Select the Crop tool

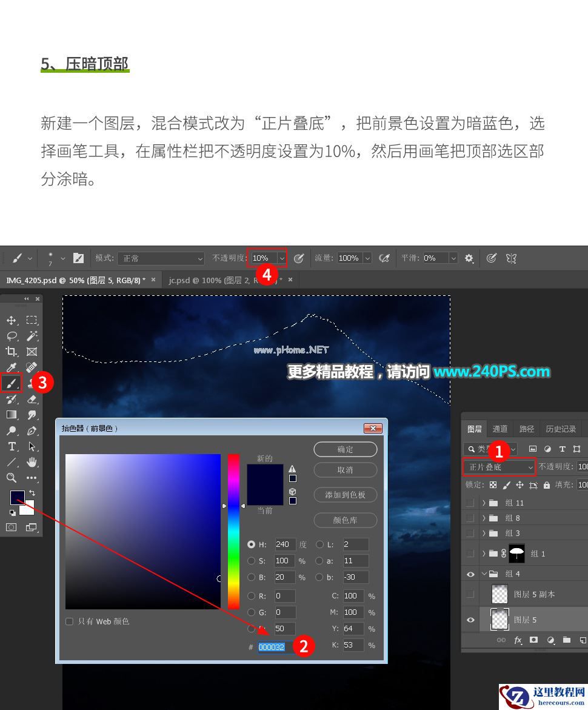coord(12,350)
